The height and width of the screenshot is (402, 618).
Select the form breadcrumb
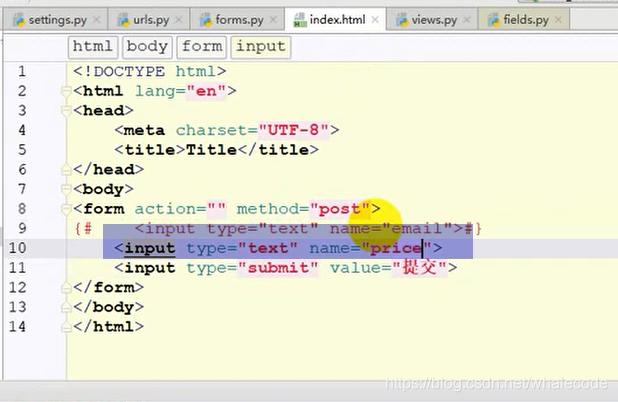pos(202,47)
